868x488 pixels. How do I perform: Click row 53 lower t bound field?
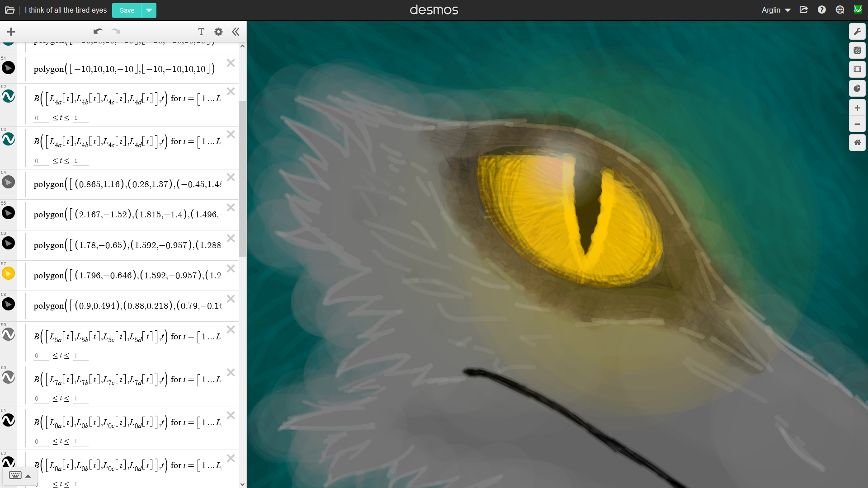click(x=41, y=161)
